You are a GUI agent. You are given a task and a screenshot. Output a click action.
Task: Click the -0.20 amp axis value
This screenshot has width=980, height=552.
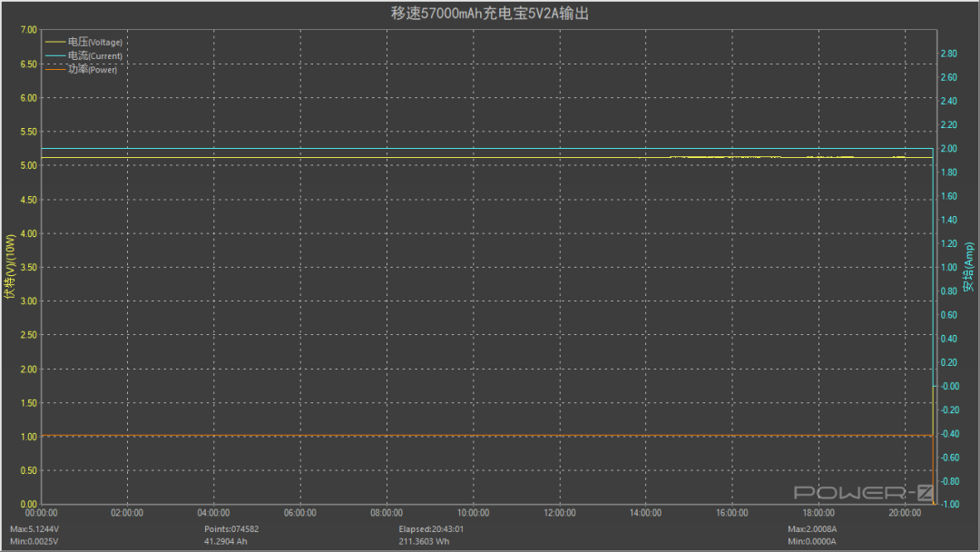pos(950,410)
